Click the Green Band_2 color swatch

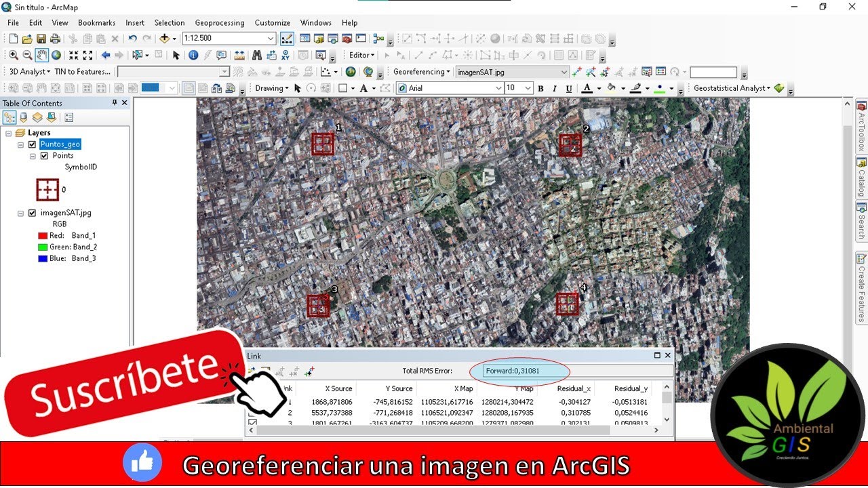(x=43, y=247)
